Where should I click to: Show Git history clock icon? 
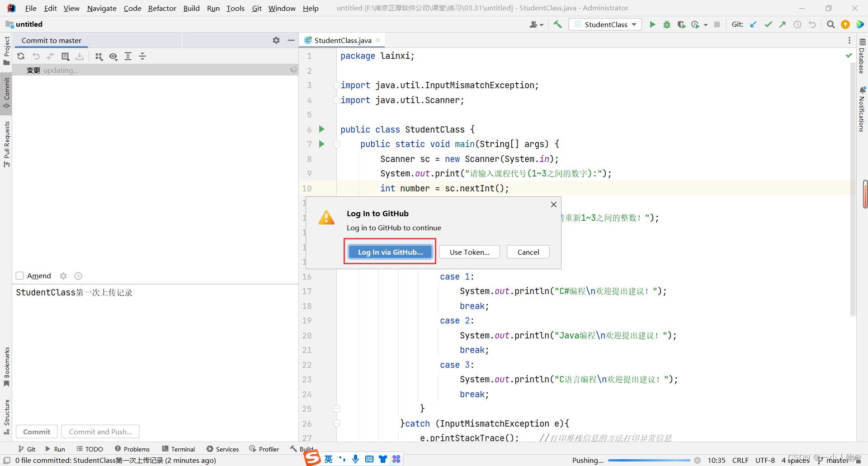coord(797,24)
